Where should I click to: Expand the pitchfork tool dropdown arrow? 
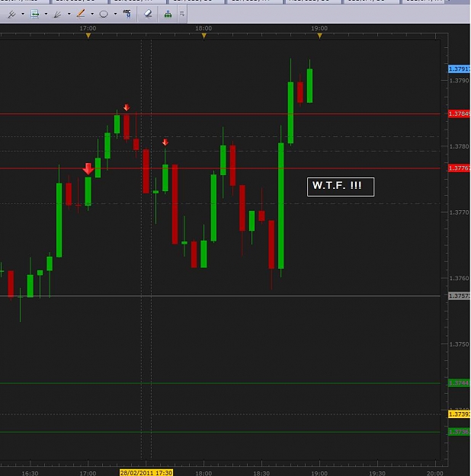23,14
